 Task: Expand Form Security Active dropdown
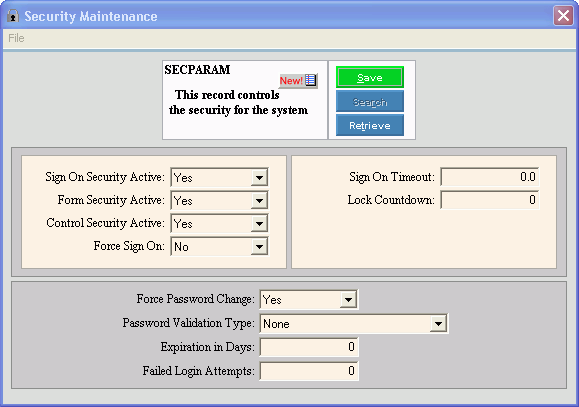(259, 201)
